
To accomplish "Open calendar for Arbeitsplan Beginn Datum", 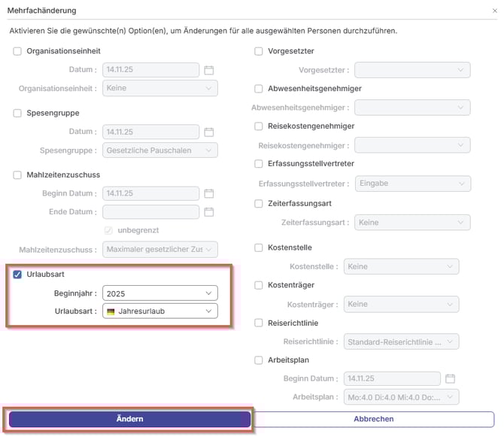I will 451,378.
